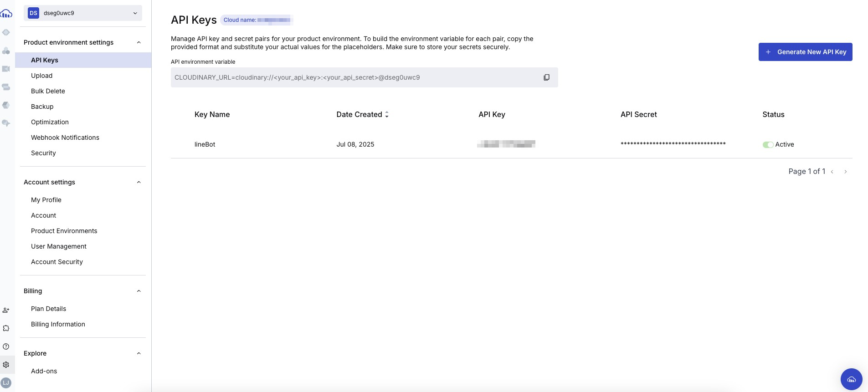Open My Profile settings
The height and width of the screenshot is (392, 868).
(x=46, y=200)
